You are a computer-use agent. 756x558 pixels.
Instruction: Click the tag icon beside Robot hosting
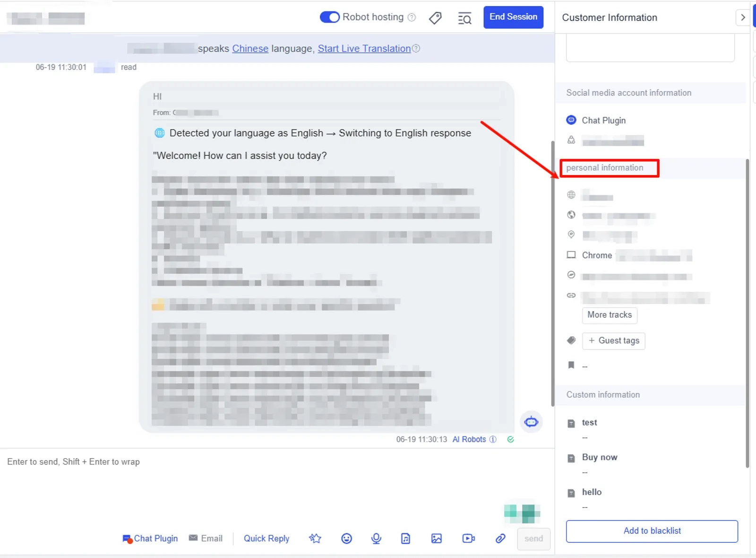[435, 18]
